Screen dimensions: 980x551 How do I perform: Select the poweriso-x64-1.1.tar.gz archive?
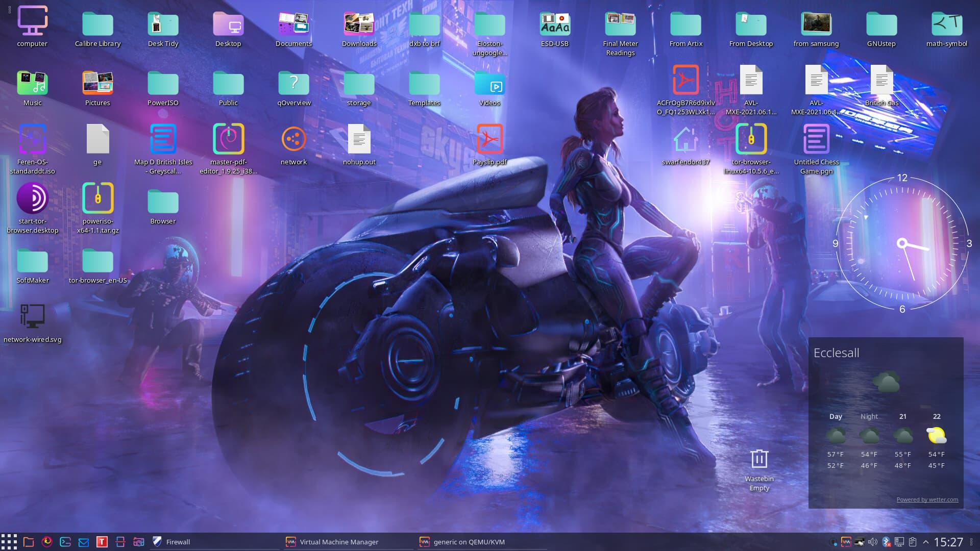point(97,208)
